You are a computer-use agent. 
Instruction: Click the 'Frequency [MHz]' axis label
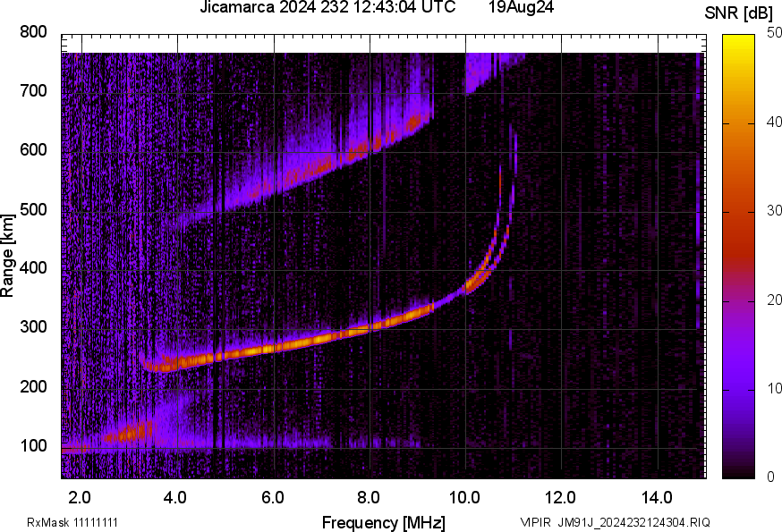pyautogui.click(x=384, y=522)
